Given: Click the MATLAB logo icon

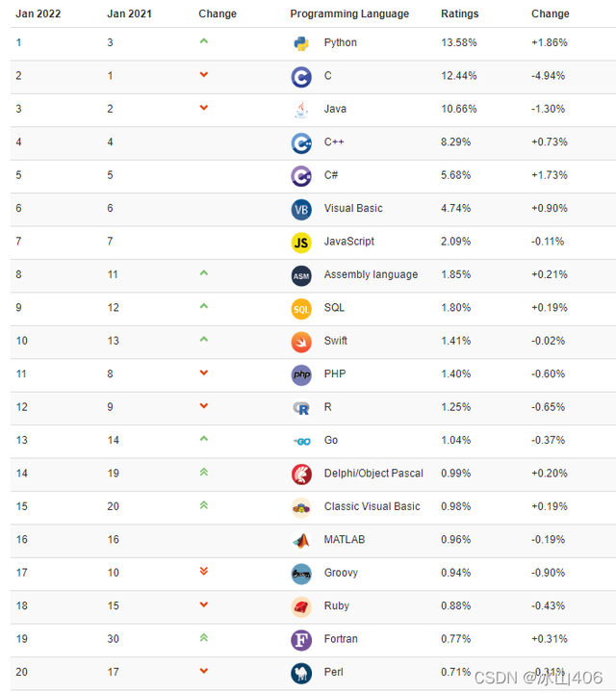Looking at the screenshot, I should pos(301,540).
